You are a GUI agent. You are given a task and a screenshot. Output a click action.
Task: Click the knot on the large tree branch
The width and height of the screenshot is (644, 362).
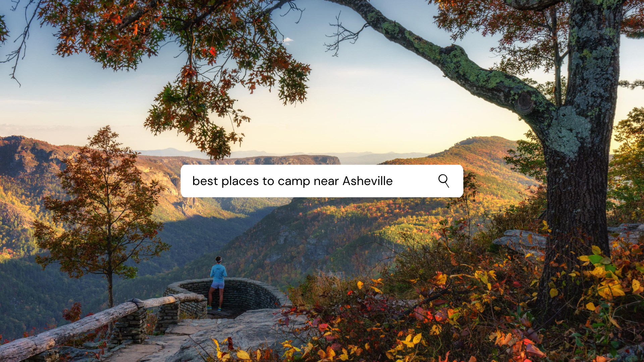[525, 102]
